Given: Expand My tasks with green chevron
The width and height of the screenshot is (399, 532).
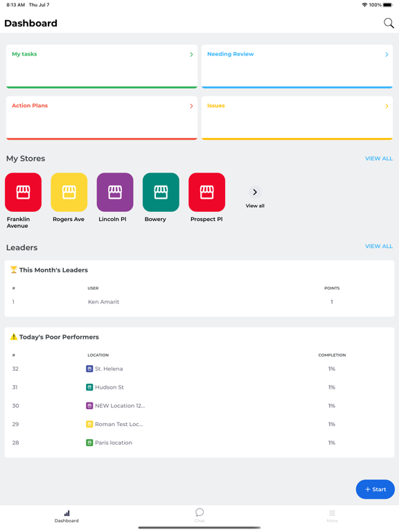Looking at the screenshot, I should click(191, 54).
